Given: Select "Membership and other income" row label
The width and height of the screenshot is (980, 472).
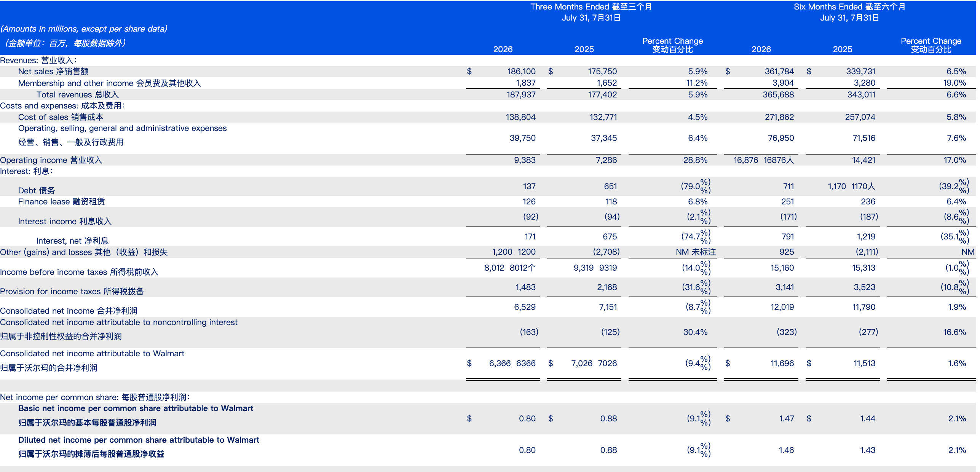Looking at the screenshot, I should (x=109, y=83).
